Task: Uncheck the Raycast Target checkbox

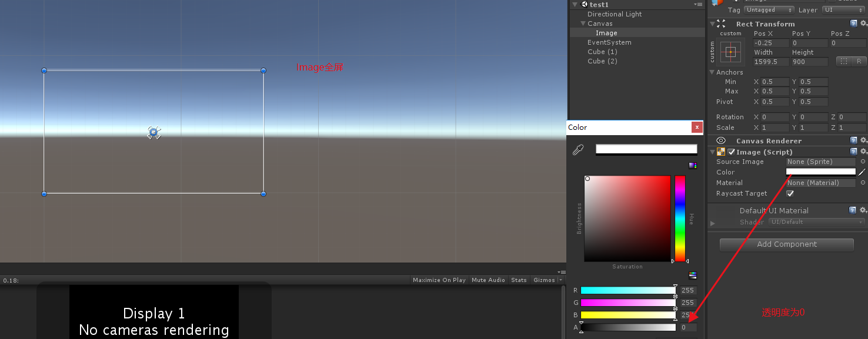Action: point(790,193)
